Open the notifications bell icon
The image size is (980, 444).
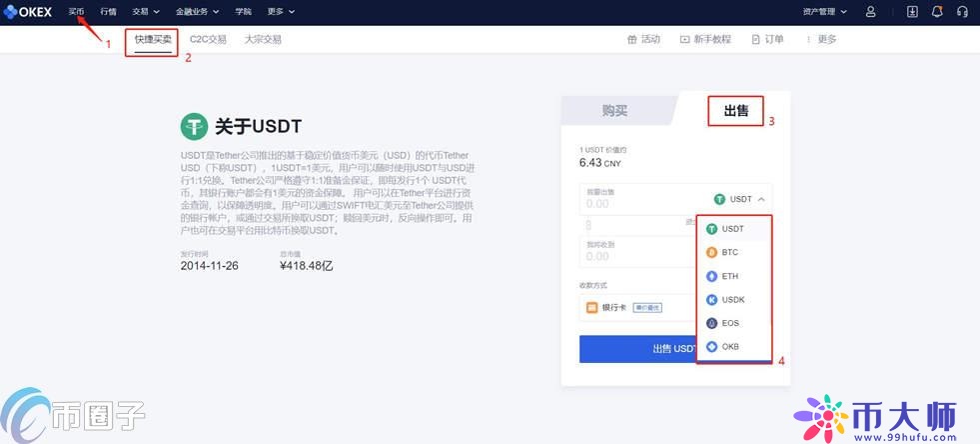tap(937, 11)
